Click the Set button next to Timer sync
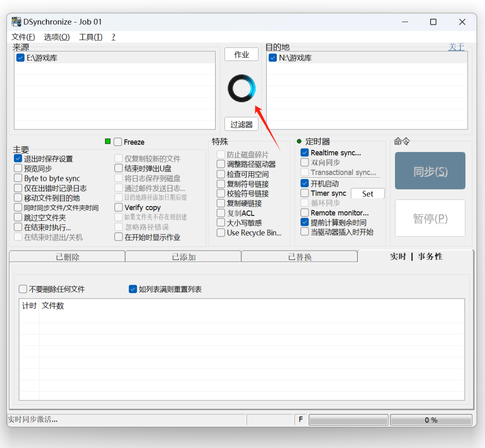The width and height of the screenshot is (485, 448). [x=368, y=193]
